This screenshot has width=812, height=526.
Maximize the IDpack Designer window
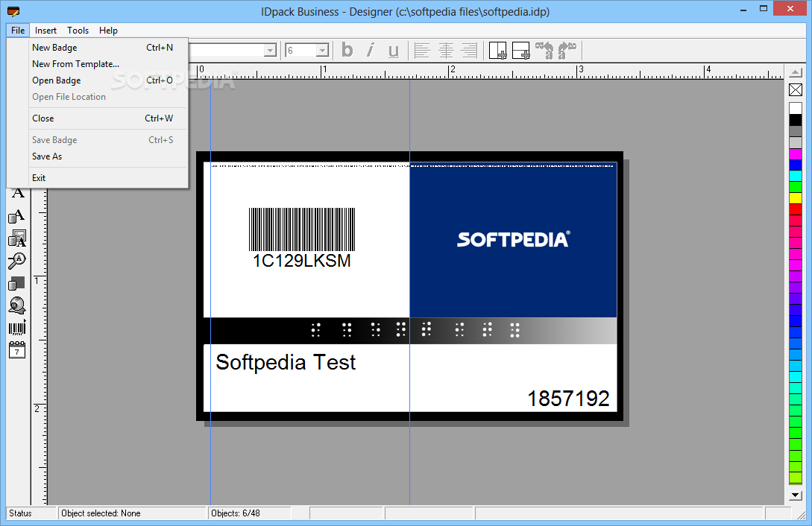(x=764, y=9)
